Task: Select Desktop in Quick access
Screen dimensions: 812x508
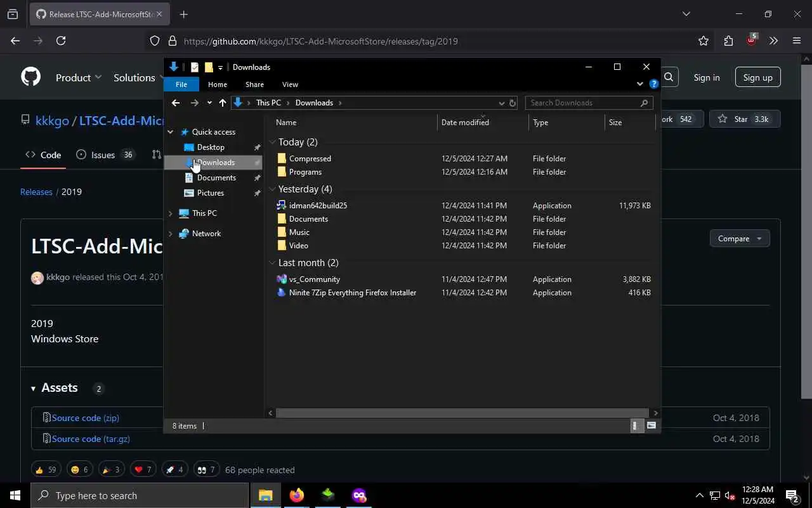Action: pyautogui.click(x=211, y=147)
